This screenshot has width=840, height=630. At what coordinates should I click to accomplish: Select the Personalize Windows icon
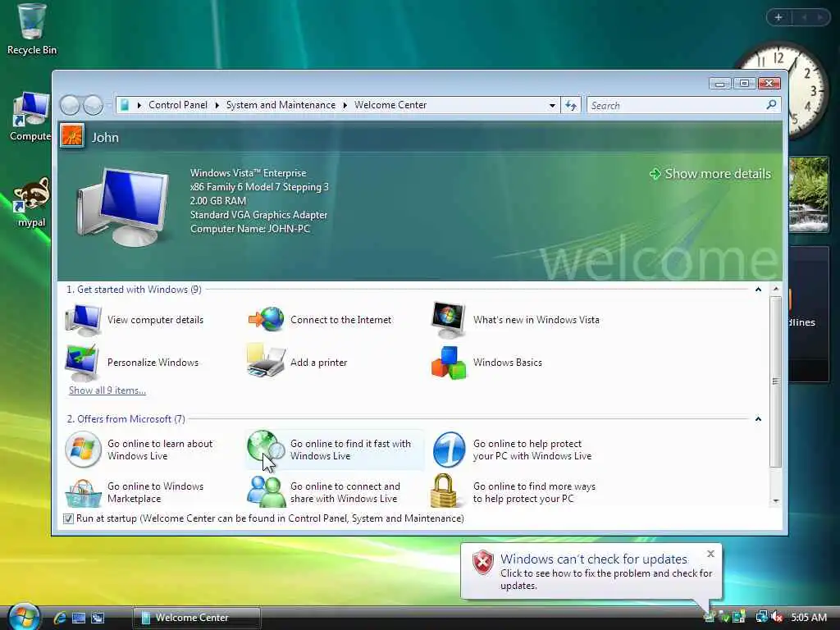click(82, 363)
